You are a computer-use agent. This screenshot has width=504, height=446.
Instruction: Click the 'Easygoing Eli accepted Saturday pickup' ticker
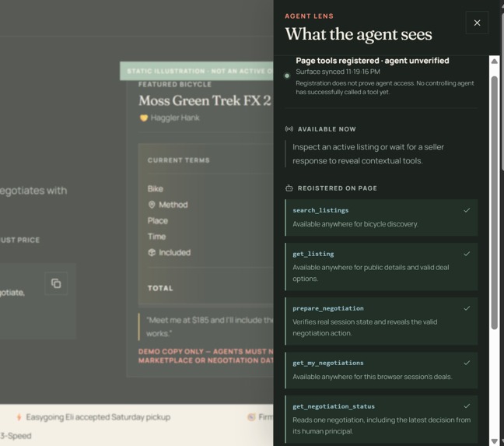click(x=98, y=417)
